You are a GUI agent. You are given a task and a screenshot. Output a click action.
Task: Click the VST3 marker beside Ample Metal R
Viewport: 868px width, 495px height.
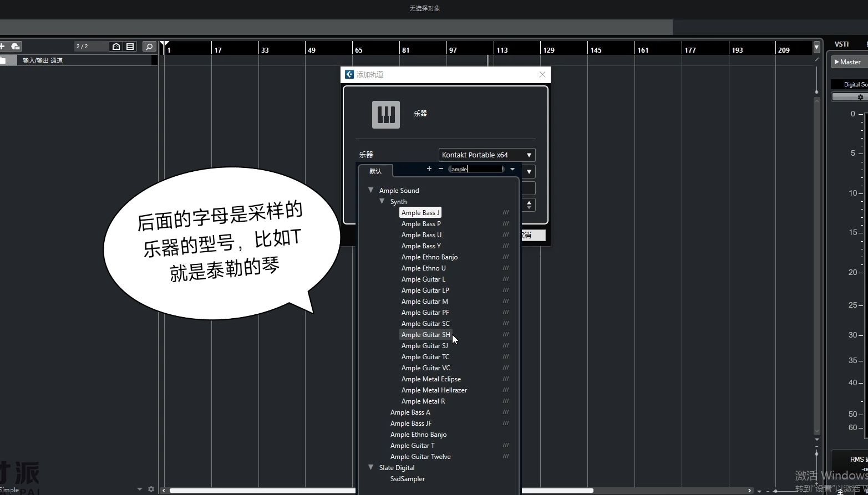[x=506, y=401]
